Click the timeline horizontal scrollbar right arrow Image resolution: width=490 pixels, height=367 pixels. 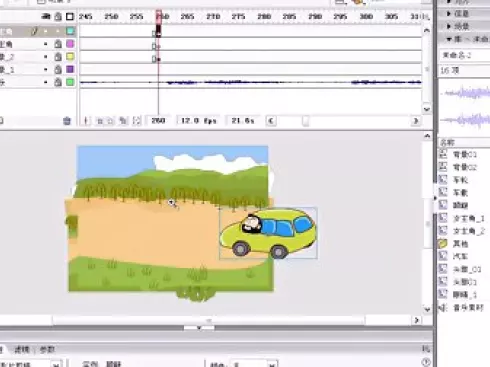416,121
